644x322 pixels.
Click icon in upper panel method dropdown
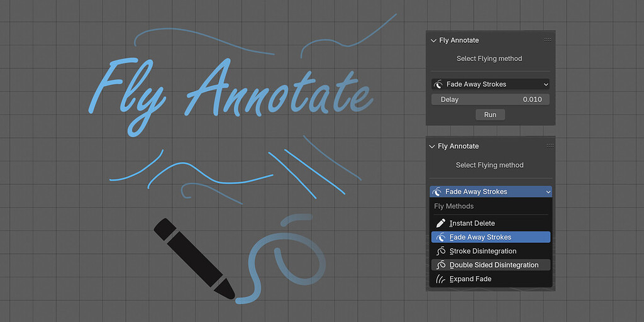point(438,84)
